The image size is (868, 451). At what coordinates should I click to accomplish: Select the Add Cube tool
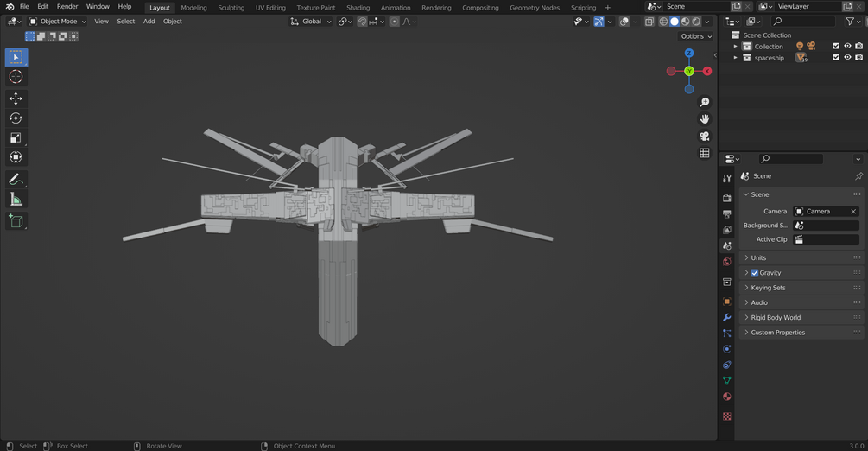pos(16,221)
